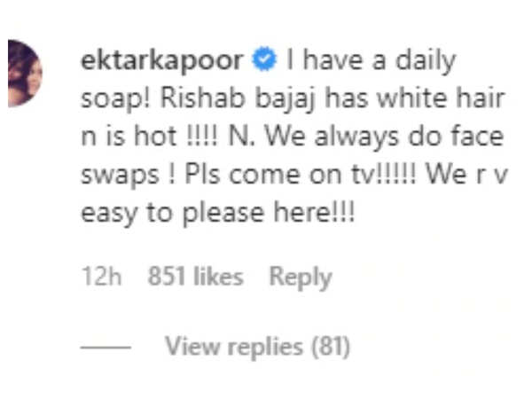Click the dash line beside View replies
Image resolution: width=532 pixels, height=399 pixels.
point(106,347)
